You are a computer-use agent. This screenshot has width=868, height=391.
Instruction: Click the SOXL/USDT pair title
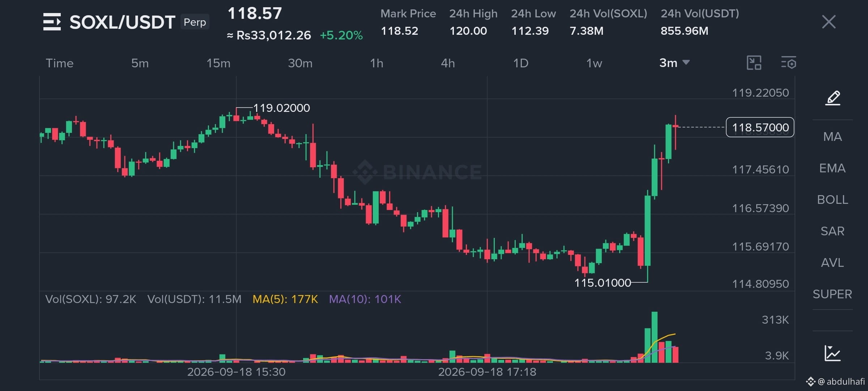(x=122, y=22)
